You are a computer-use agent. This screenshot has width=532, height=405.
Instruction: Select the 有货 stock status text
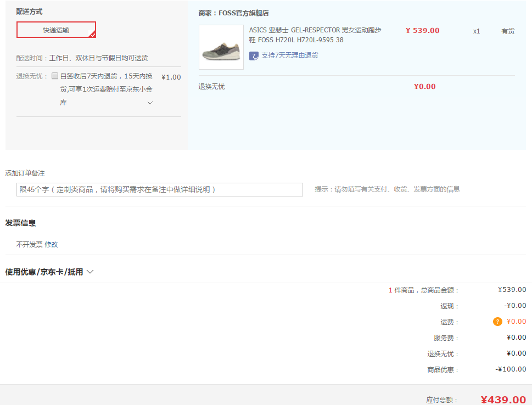pos(508,31)
